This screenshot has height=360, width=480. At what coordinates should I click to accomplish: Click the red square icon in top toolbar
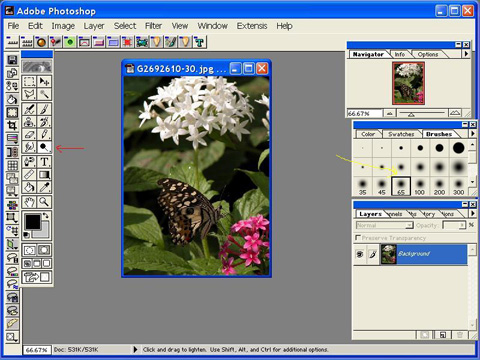coord(127,42)
